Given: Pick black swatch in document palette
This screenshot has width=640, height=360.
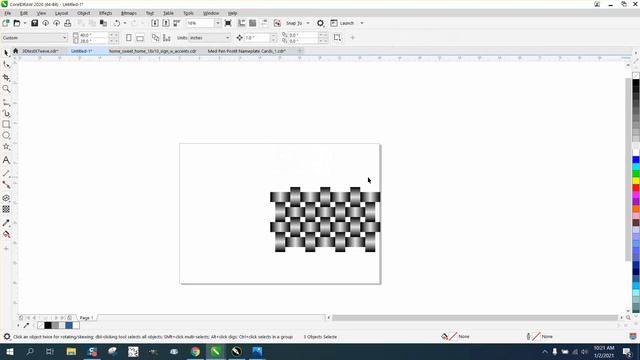Looking at the screenshot, I should (x=48, y=325).
